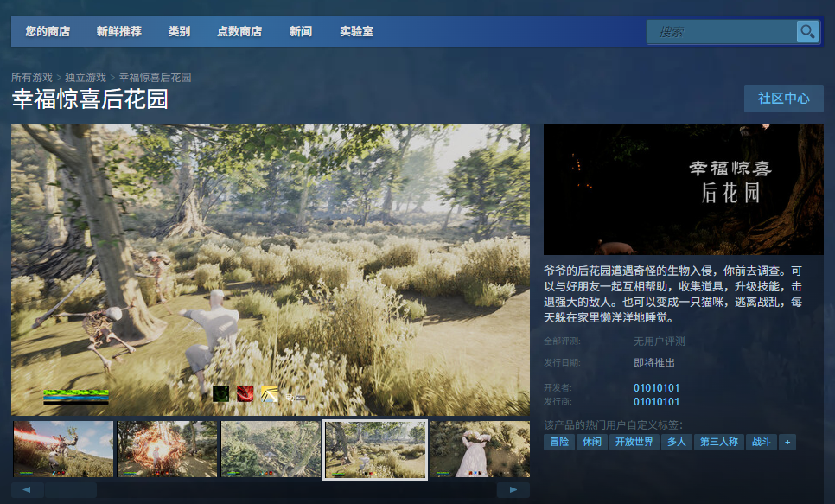Click into the 搜索 search field

[722, 32]
